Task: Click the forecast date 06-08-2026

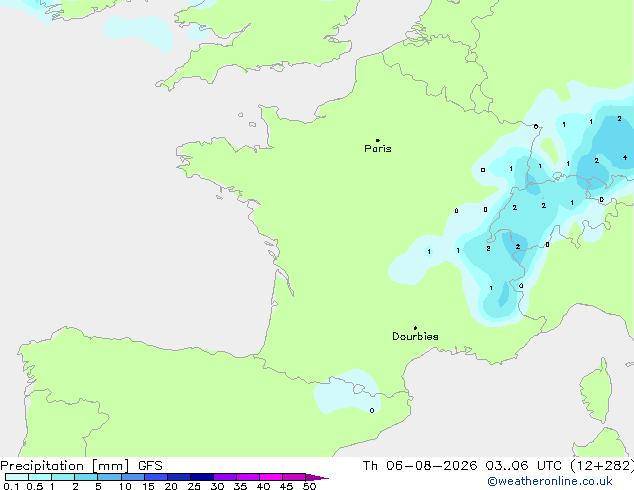Action: click(x=431, y=466)
